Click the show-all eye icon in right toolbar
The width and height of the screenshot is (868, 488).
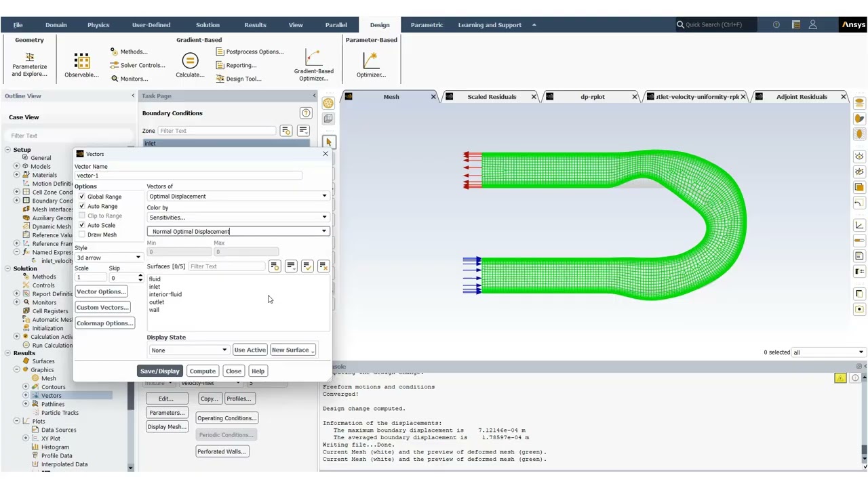(859, 157)
